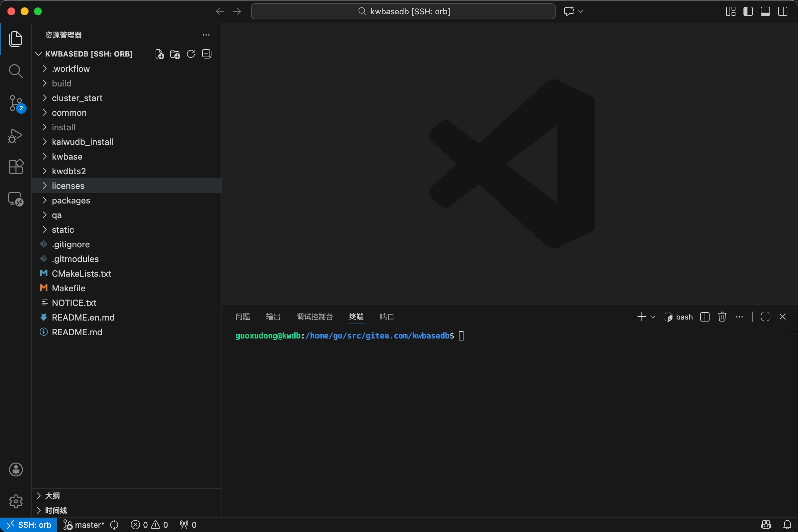Open Source Control view with badge
Screen dimensions: 798x532
(16, 103)
